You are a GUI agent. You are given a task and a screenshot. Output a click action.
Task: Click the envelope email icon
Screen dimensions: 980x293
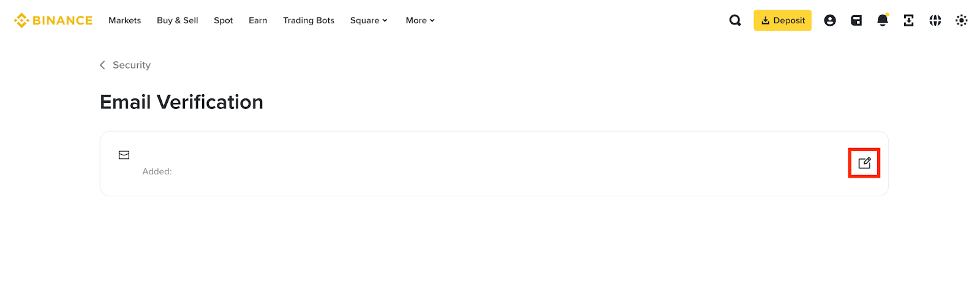pyautogui.click(x=124, y=155)
